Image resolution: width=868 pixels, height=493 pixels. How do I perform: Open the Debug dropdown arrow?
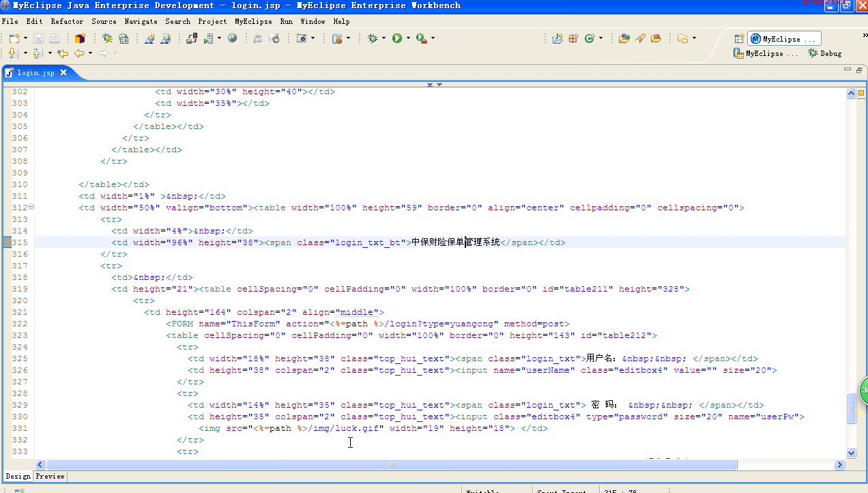(384, 38)
